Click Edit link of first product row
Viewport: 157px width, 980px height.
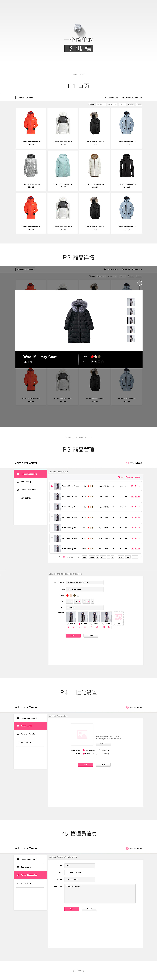(x=132, y=486)
